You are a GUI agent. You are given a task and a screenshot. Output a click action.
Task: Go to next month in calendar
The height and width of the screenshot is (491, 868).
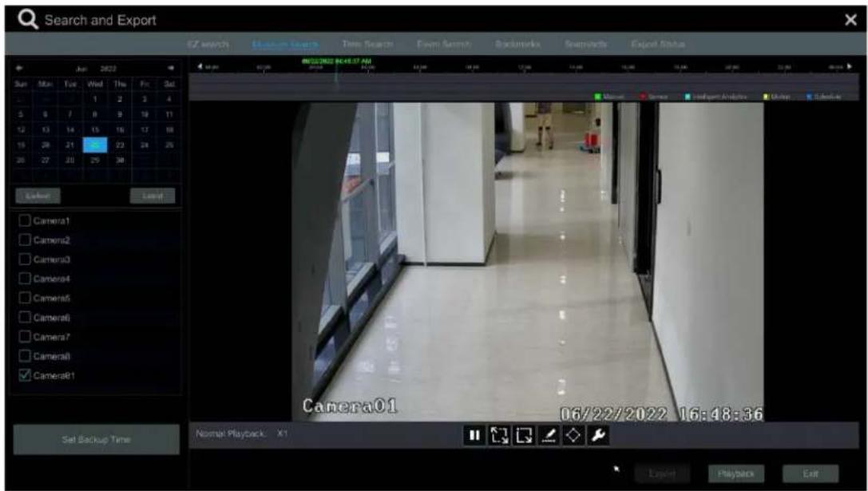click(171, 69)
